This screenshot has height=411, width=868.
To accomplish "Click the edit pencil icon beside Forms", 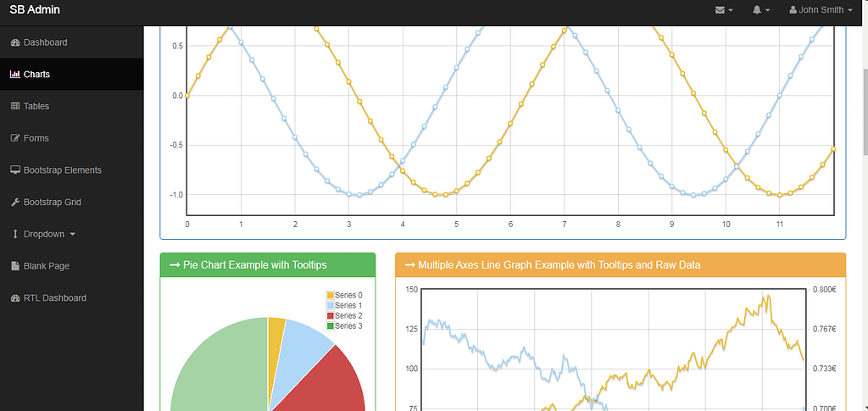I will coord(15,138).
